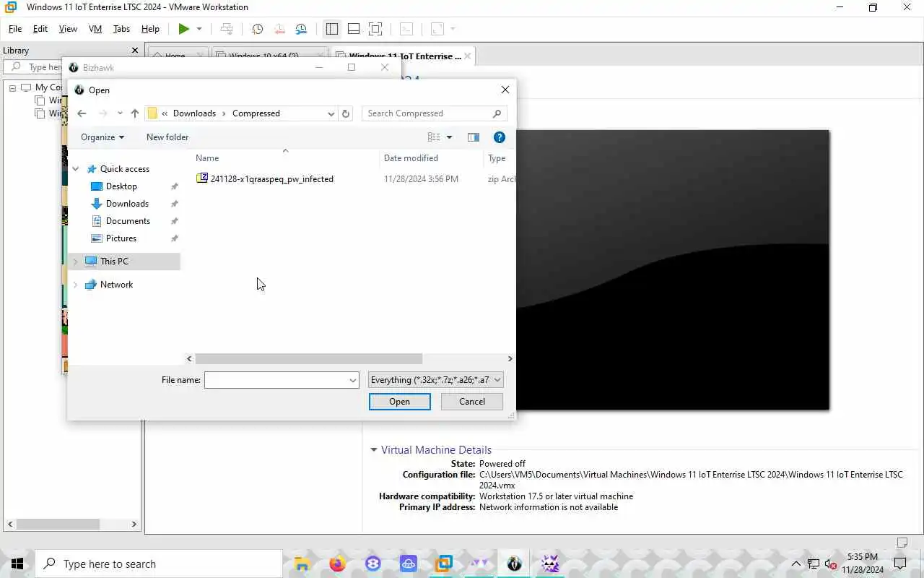Image resolution: width=924 pixels, height=578 pixels.
Task: Click the New folder button
Action: point(167,137)
